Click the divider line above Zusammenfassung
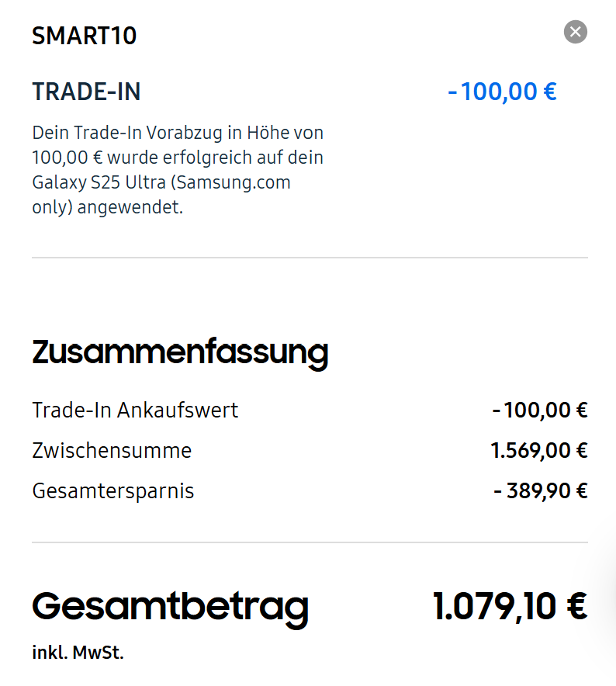The height and width of the screenshot is (686, 616). coord(310,258)
